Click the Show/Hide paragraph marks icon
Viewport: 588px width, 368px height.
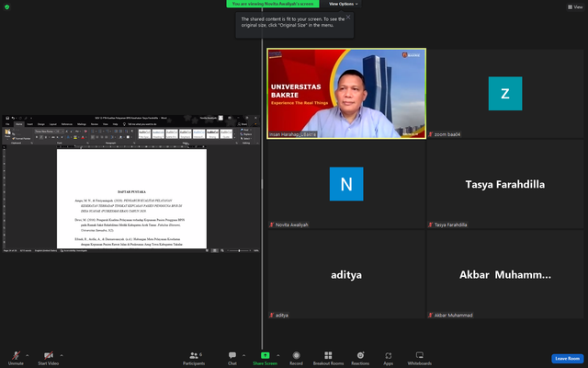tap(132, 131)
